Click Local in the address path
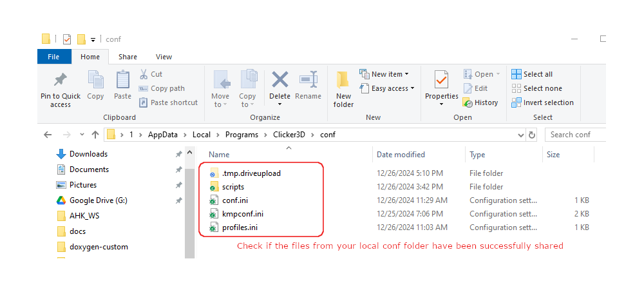644x290 pixels. pos(201,135)
